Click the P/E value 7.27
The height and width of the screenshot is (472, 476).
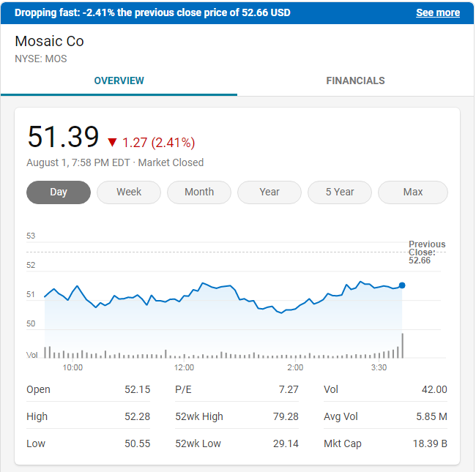point(289,389)
